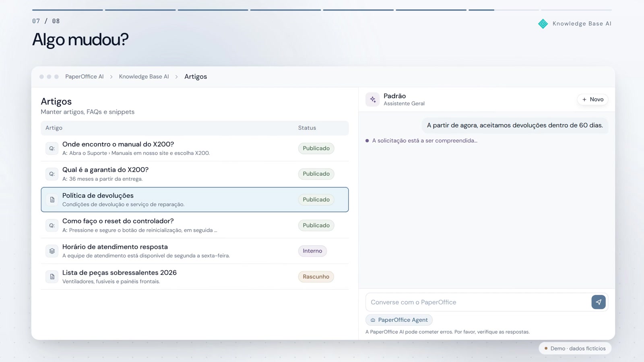Go to PaperOffice AI breadcrumb
Viewport: 644px width, 362px height.
click(x=85, y=76)
